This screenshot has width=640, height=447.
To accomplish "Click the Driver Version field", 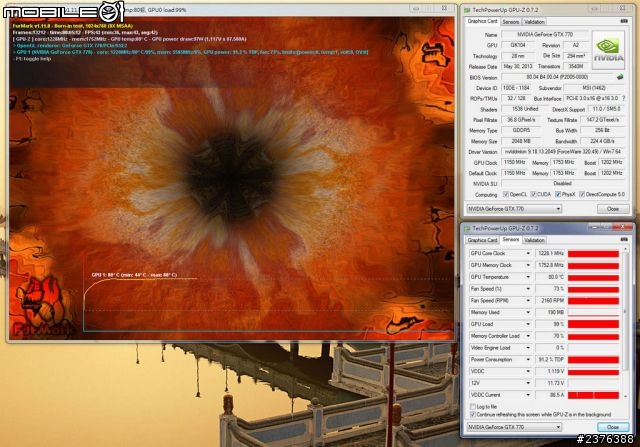I will 563,151.
